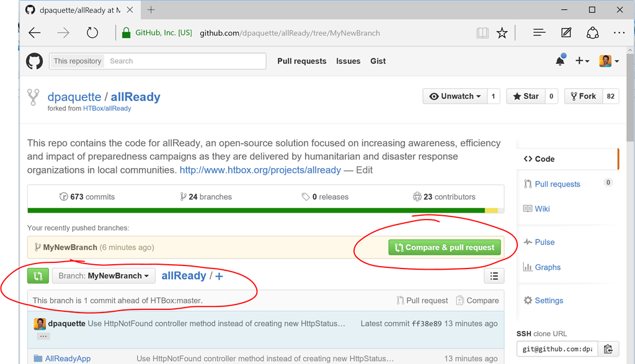
Task: Open the HTBox/allReady parent repository link
Action: pos(107,109)
